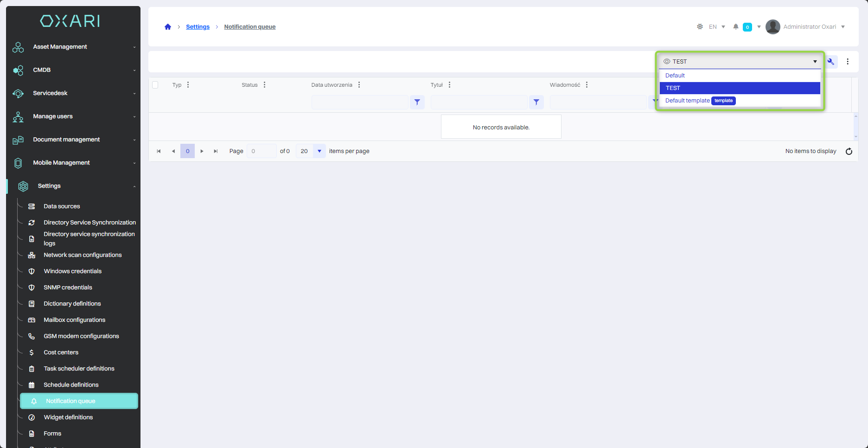Click the Data utworzenia filter funnel icon
Image resolution: width=868 pixels, height=448 pixels.
(417, 102)
